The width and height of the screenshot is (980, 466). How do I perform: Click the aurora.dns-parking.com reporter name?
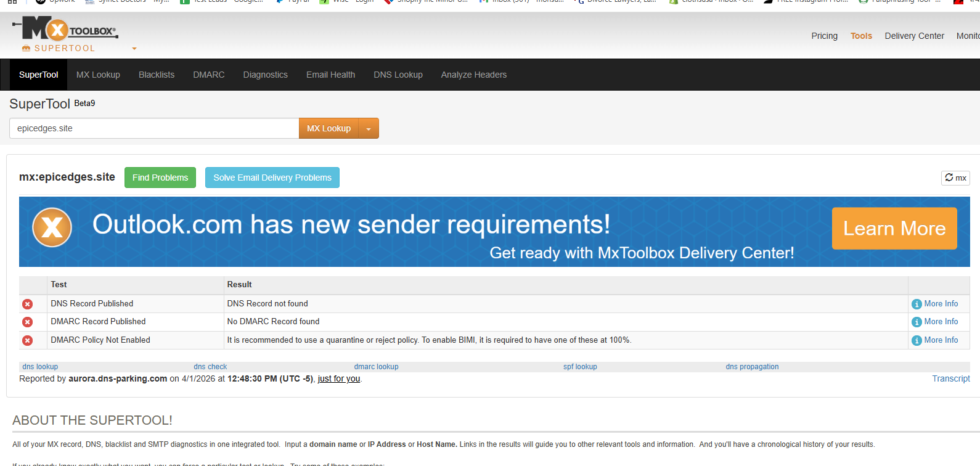[x=118, y=378]
